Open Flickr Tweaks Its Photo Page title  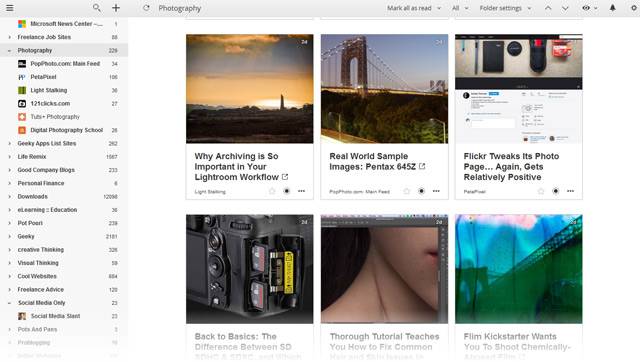tap(511, 167)
